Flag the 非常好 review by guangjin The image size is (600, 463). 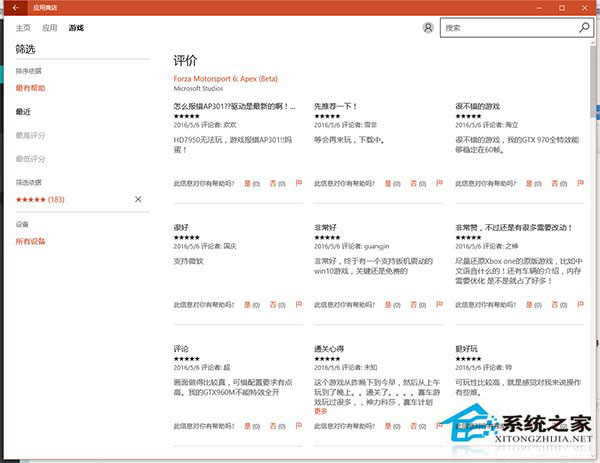tap(439, 304)
